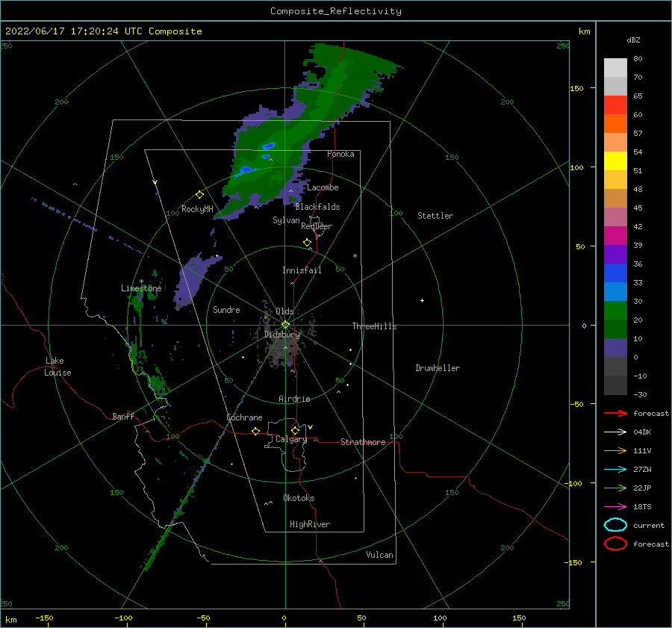Click the Airdrie city label

(x=294, y=399)
